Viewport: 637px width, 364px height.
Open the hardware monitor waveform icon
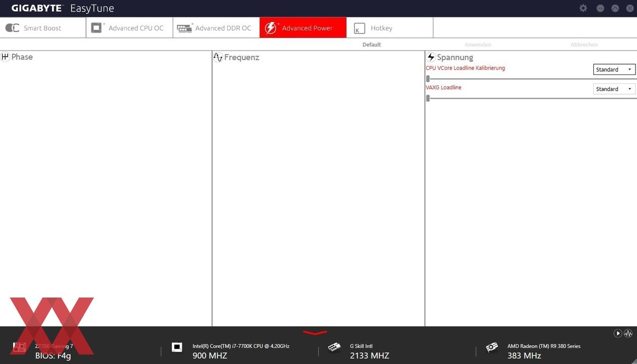coord(628,333)
